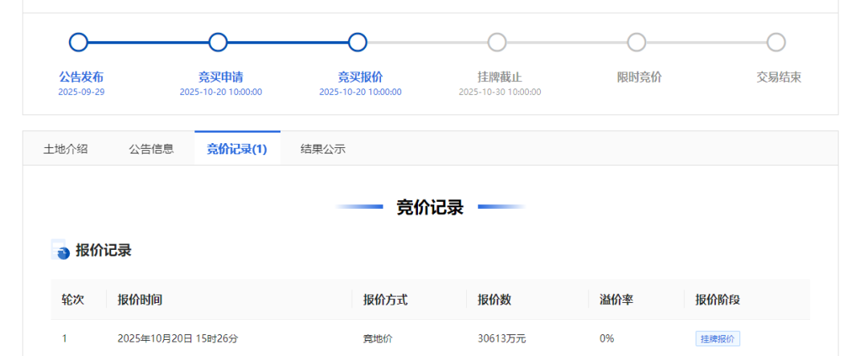Click the 竞买申请 timeline step circle

pyautogui.click(x=218, y=42)
